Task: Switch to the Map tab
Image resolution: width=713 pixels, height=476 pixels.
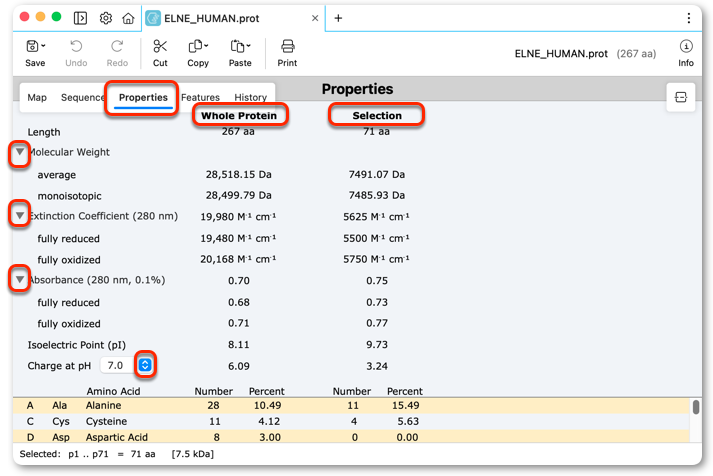Action: tap(37, 97)
